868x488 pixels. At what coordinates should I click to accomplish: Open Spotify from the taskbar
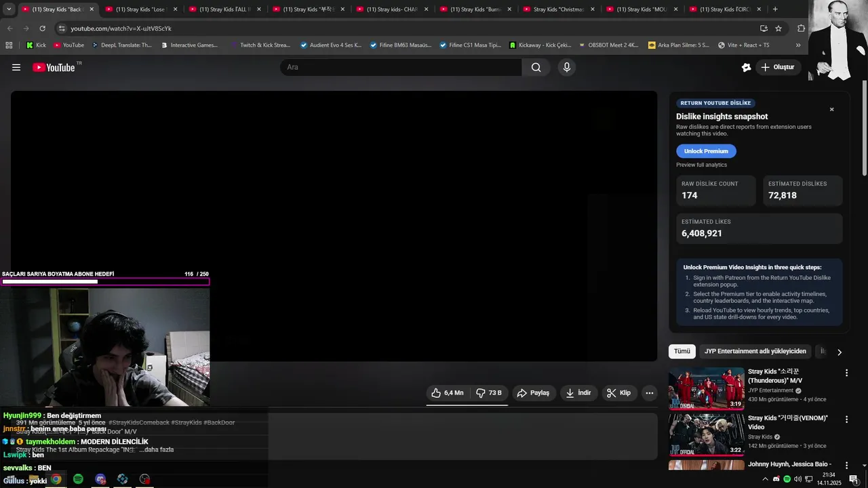click(x=78, y=479)
